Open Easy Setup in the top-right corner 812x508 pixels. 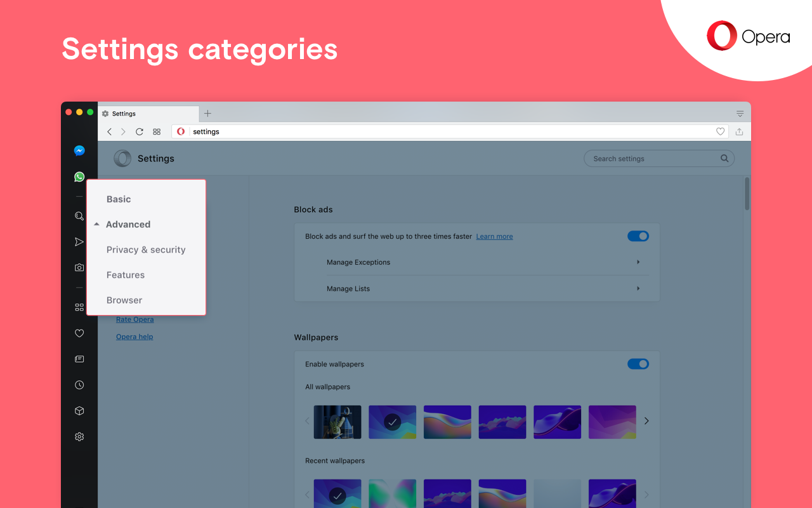(x=740, y=113)
